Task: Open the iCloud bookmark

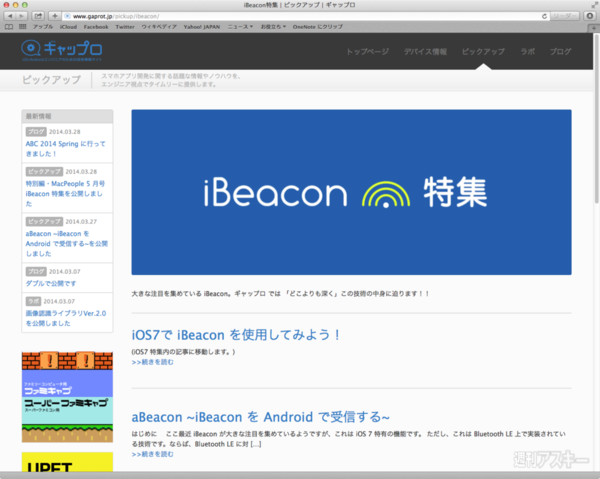Action: point(68,27)
